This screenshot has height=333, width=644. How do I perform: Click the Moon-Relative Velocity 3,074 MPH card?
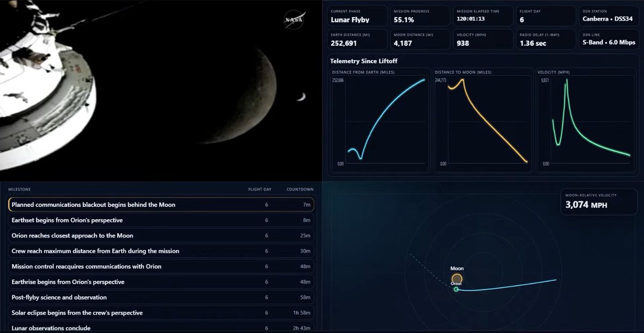tap(598, 201)
